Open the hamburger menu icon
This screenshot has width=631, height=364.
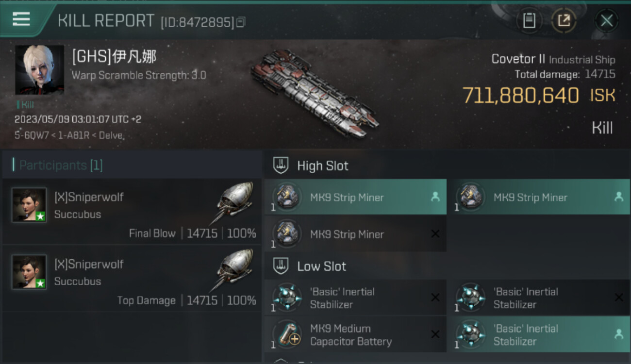click(x=21, y=19)
